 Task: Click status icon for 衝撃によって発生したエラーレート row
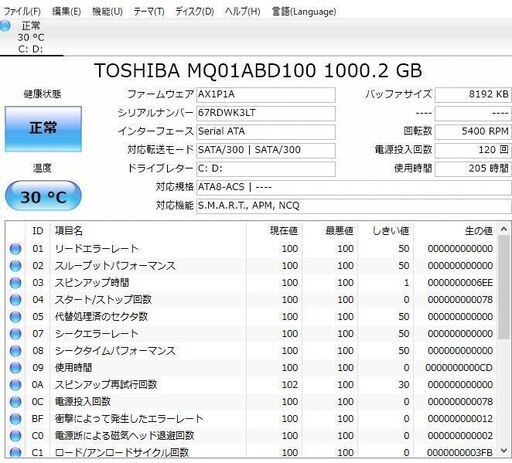[15, 419]
